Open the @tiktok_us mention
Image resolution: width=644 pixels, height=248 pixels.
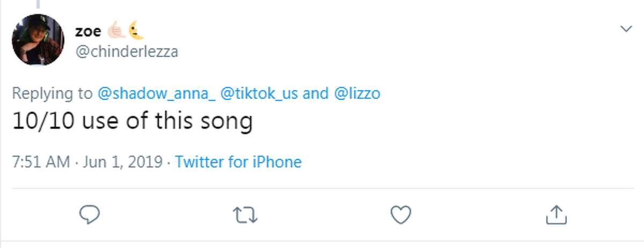(259, 93)
